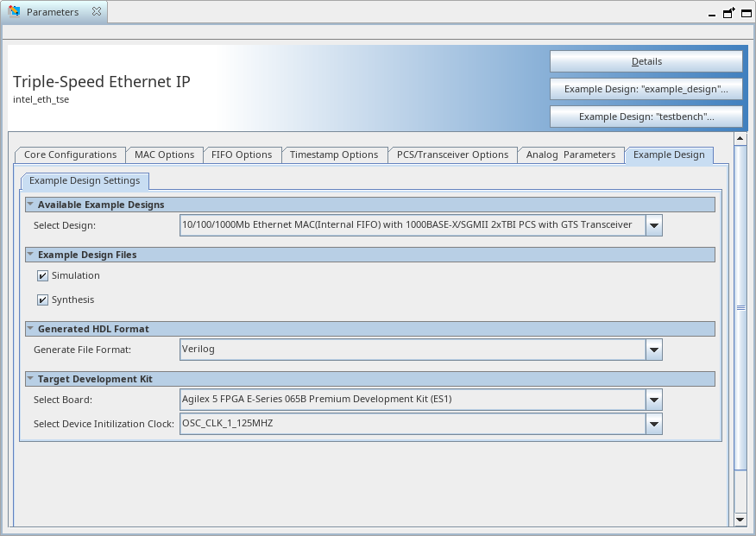
Task: Click the Agilex 5 board combo box
Action: (x=413, y=400)
